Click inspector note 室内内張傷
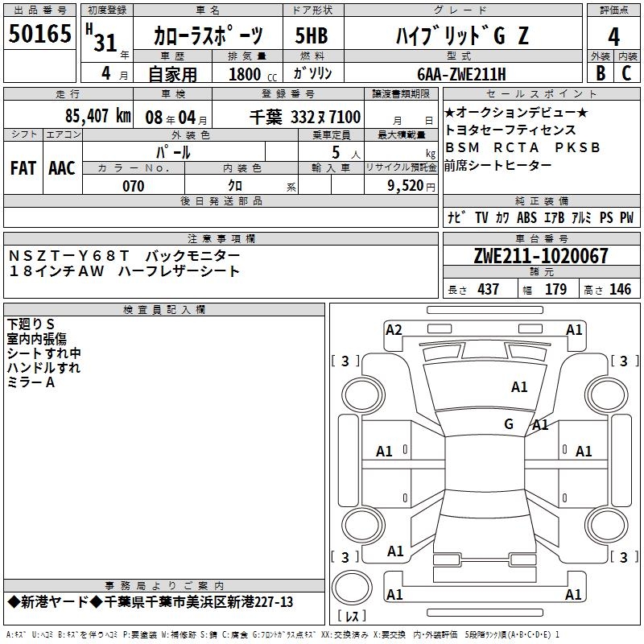This screenshot has width=644, height=644. point(36,339)
